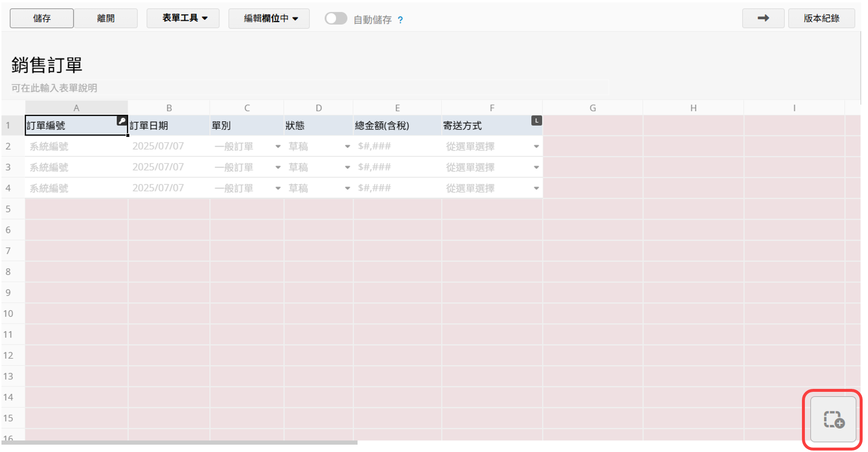This screenshot has width=868, height=452.
Task: Click the 總金額(含稅) header cell
Action: coord(397,126)
